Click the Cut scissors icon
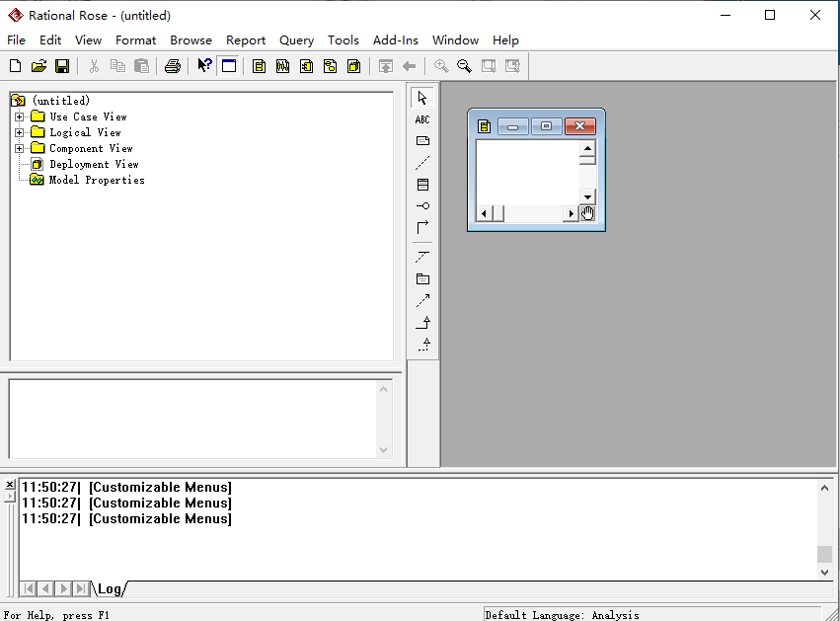840x621 pixels. click(x=95, y=66)
